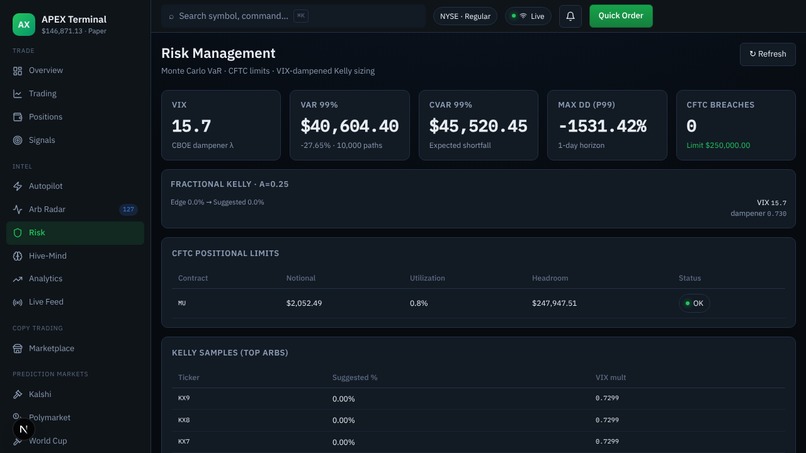The width and height of the screenshot is (806, 453).
Task: Click the KX9 ticker row
Action: [x=478, y=398]
